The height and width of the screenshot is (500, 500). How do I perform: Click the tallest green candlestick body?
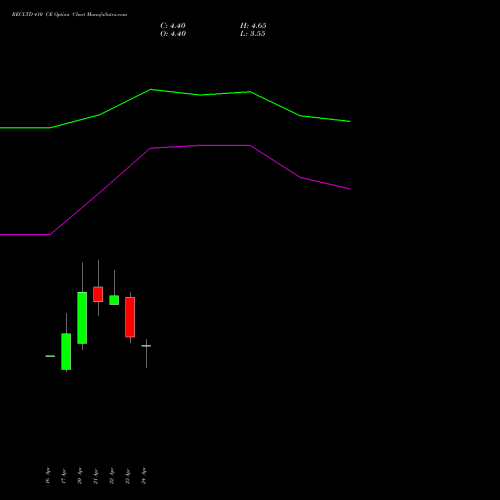coord(82,318)
